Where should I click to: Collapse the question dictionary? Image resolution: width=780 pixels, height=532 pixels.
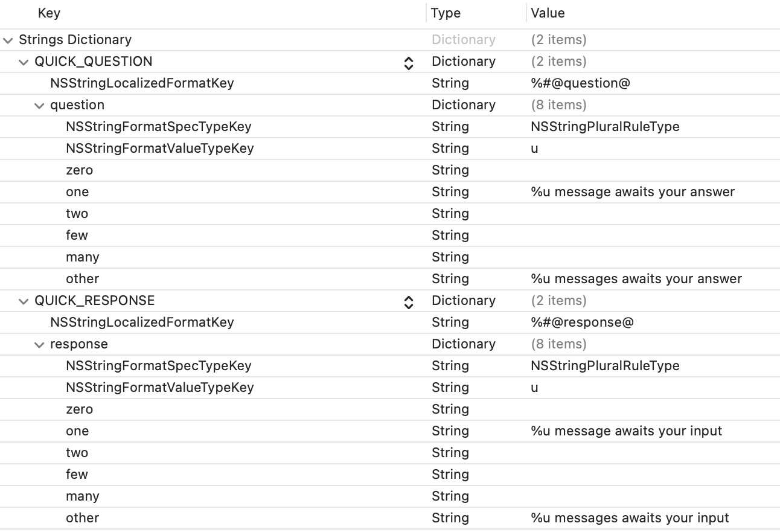(x=39, y=105)
